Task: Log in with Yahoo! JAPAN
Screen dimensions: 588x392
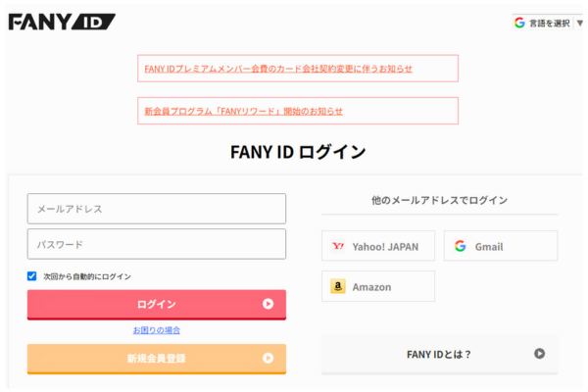Action: tap(378, 246)
